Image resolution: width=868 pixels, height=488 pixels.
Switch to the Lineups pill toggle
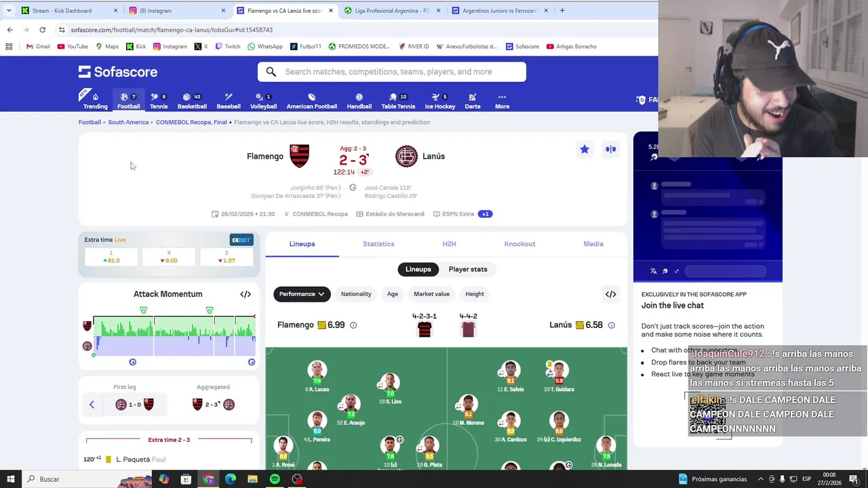click(418, 269)
